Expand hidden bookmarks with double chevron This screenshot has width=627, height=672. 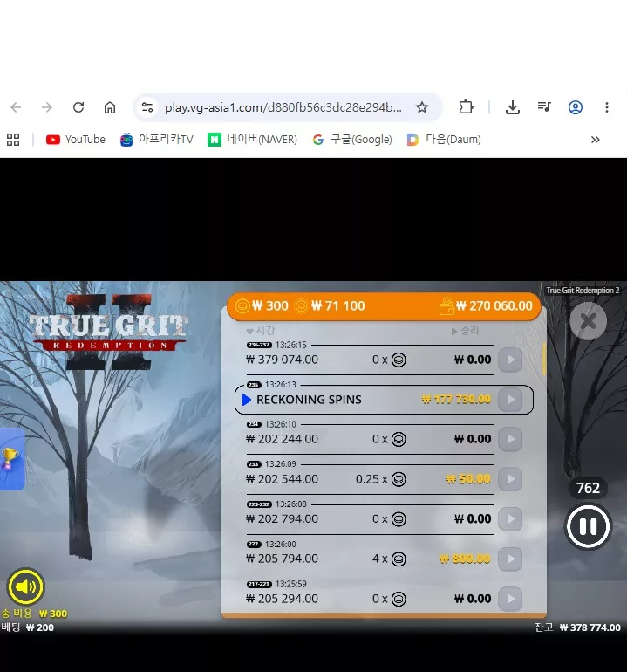tap(595, 140)
